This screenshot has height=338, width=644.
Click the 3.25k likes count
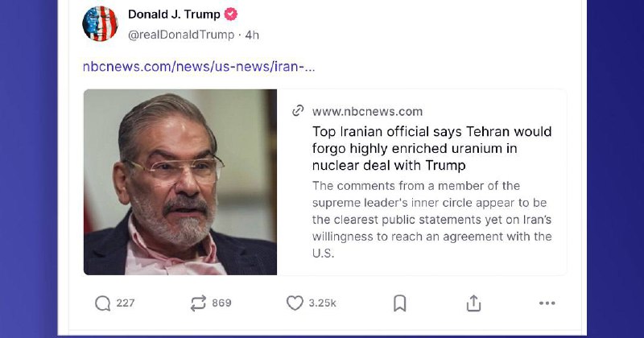323,303
